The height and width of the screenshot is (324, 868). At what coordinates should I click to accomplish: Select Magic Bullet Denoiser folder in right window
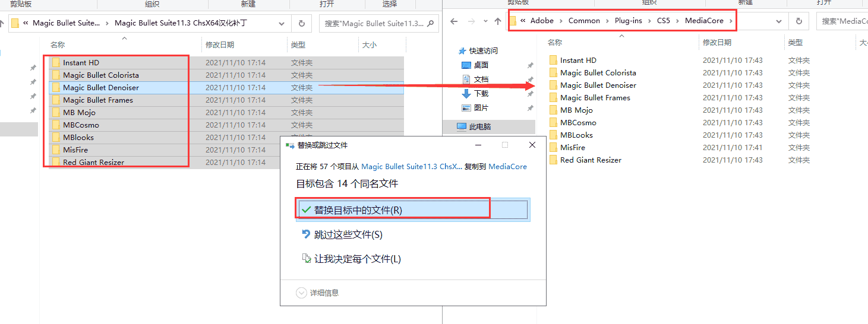coord(598,85)
